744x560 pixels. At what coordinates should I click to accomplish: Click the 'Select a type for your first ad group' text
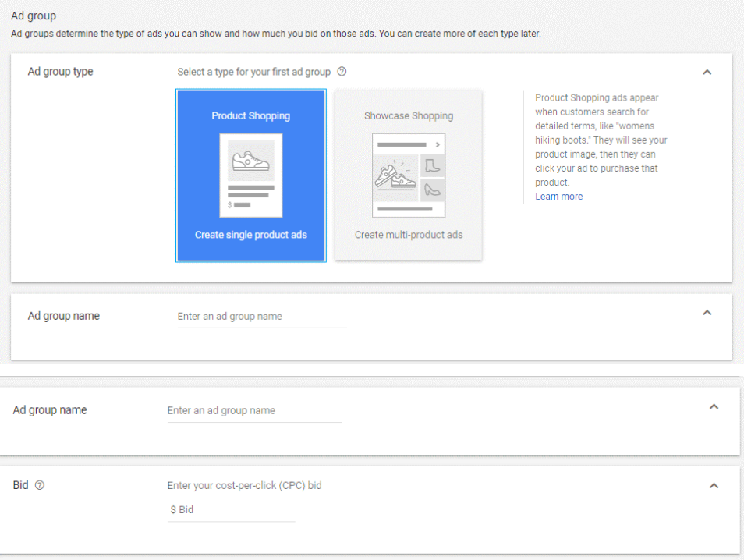254,72
